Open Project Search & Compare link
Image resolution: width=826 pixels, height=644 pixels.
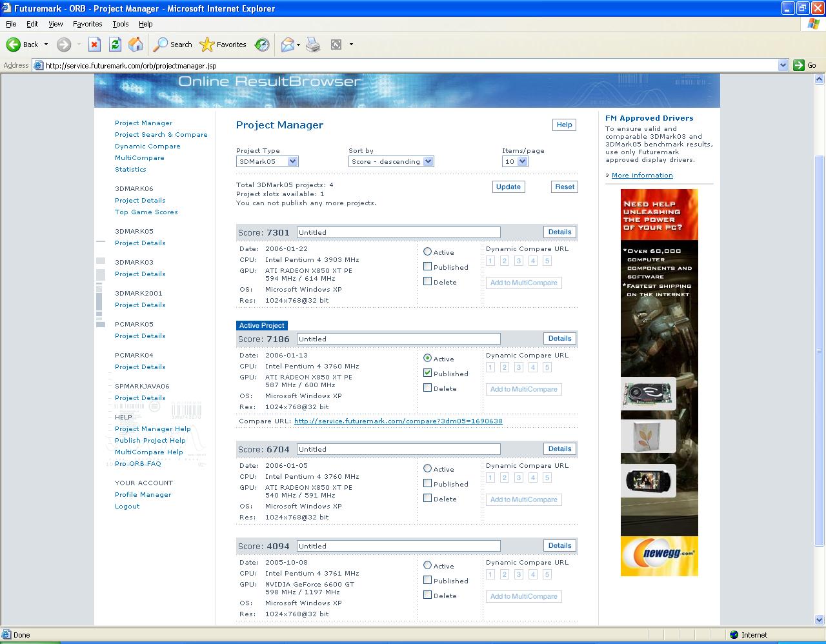coord(161,134)
